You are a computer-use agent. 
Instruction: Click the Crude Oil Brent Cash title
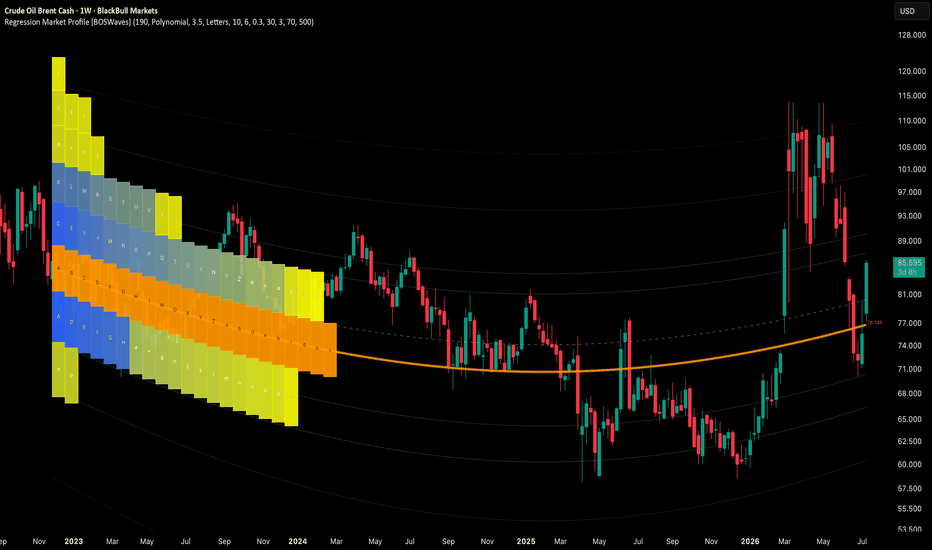[x=39, y=11]
